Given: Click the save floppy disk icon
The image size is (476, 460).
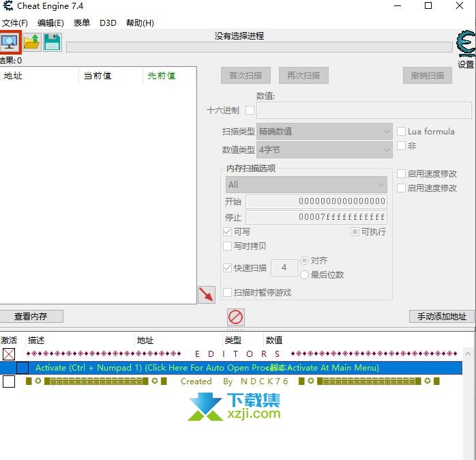Looking at the screenshot, I should [53, 42].
